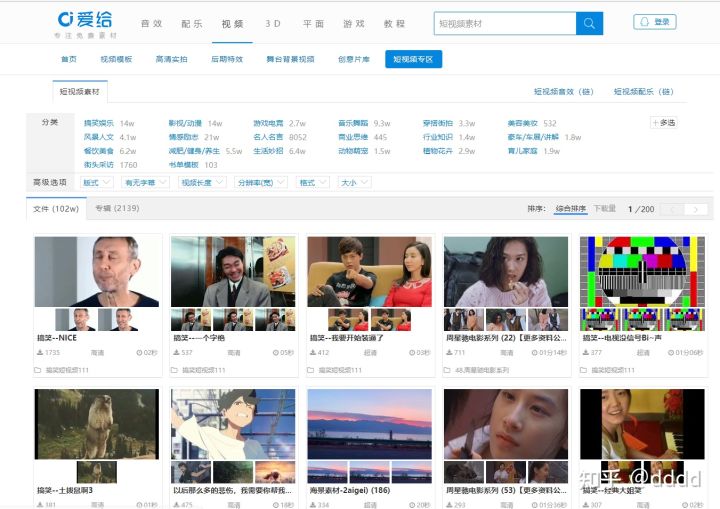720x509 pixels.
Task: Open the 搞笑--NICE video thumbnail
Action: (97, 272)
